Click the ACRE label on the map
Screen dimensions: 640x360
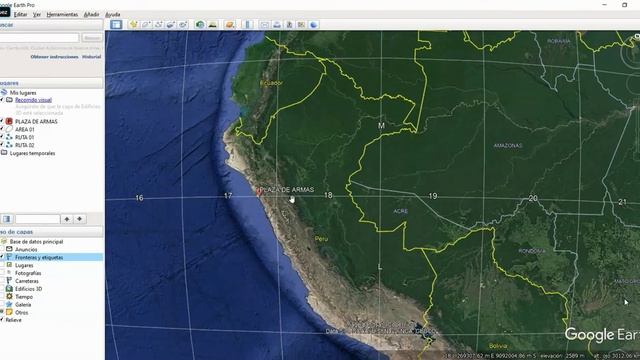pyautogui.click(x=400, y=211)
